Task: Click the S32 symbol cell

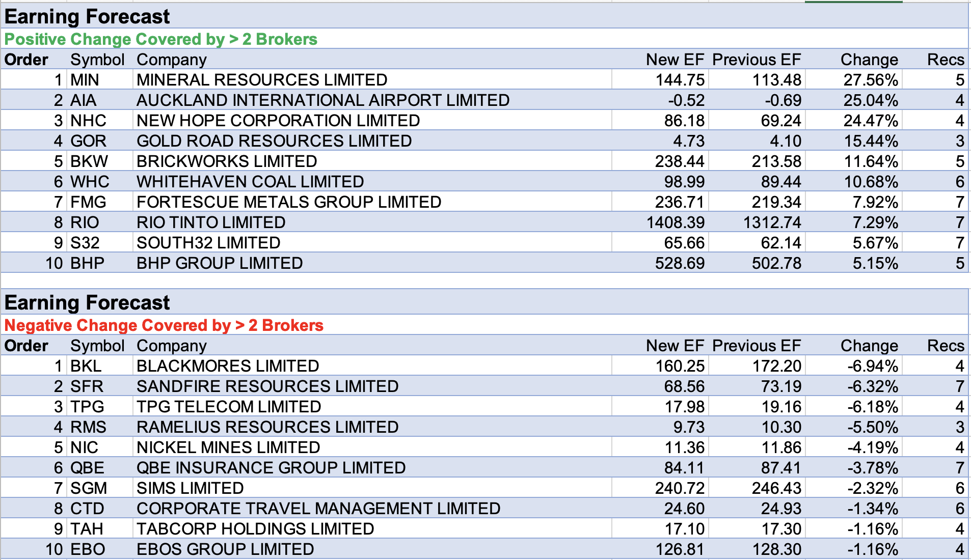Action: 85,243
